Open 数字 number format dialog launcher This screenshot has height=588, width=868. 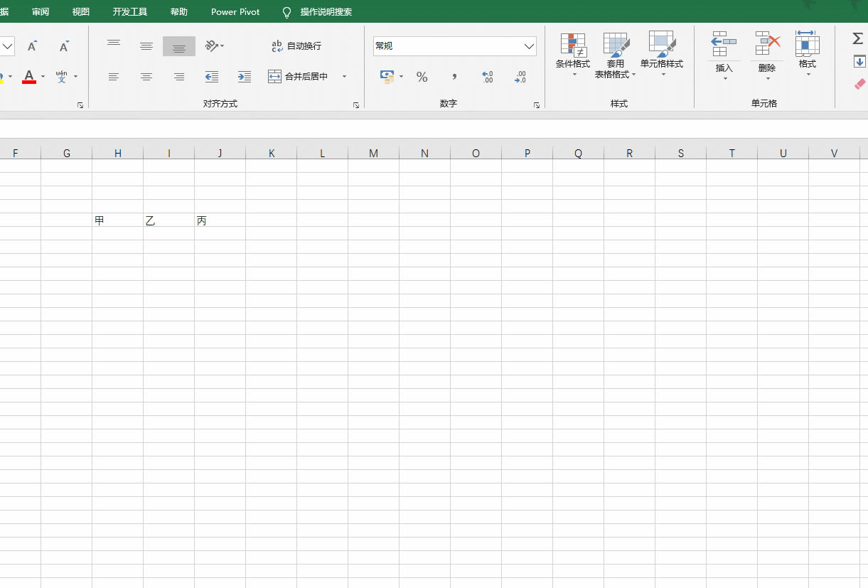point(537,105)
